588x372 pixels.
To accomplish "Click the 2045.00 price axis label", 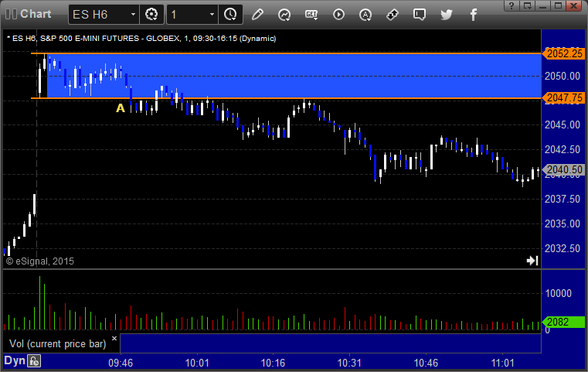I will (x=563, y=125).
